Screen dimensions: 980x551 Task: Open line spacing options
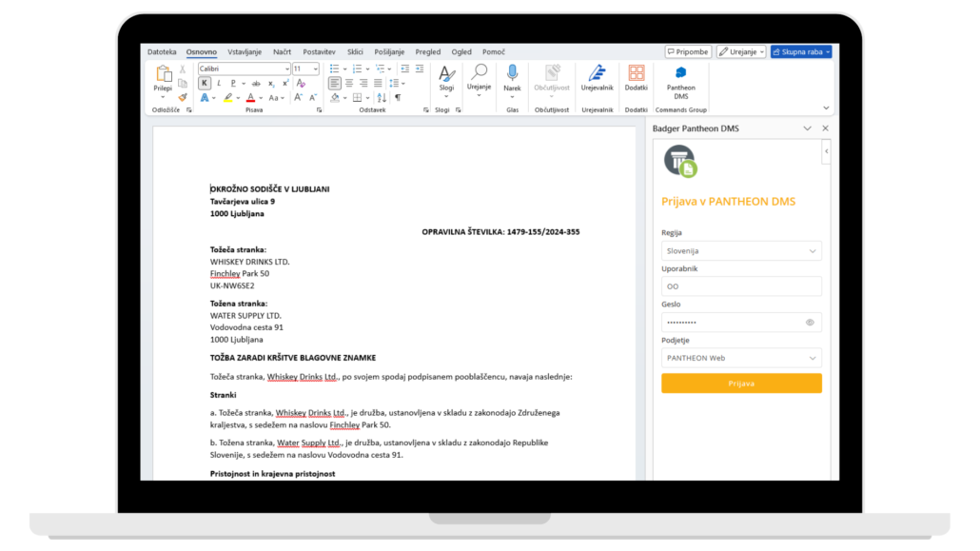pyautogui.click(x=396, y=83)
